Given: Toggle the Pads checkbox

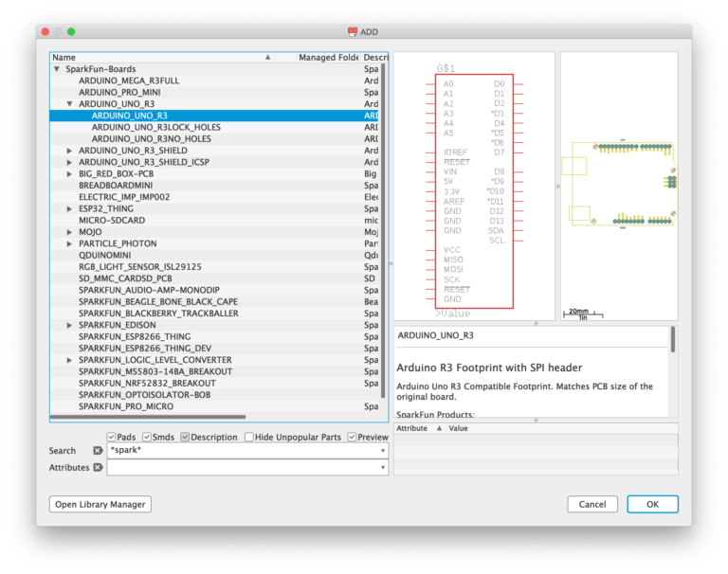Looking at the screenshot, I should pyautogui.click(x=111, y=437).
